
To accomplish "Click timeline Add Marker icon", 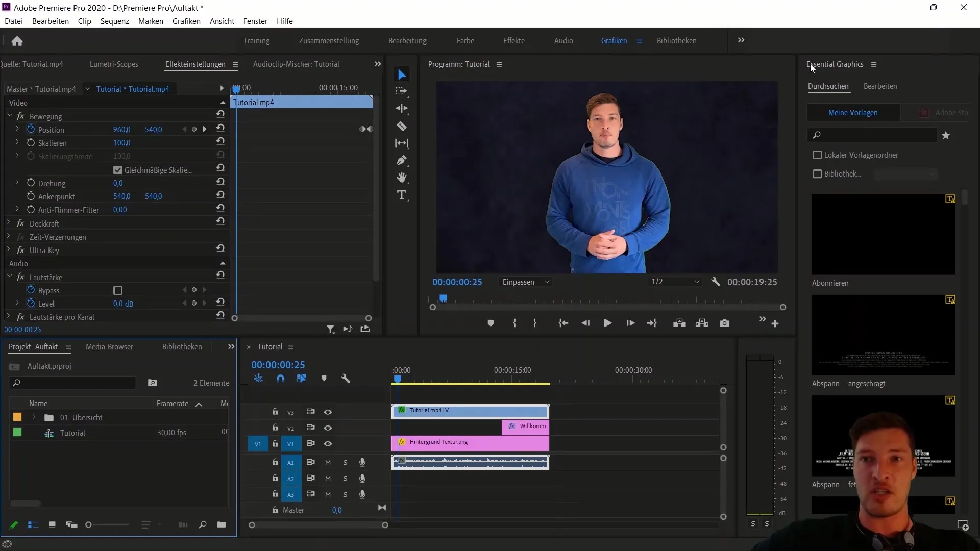I will pos(324,379).
